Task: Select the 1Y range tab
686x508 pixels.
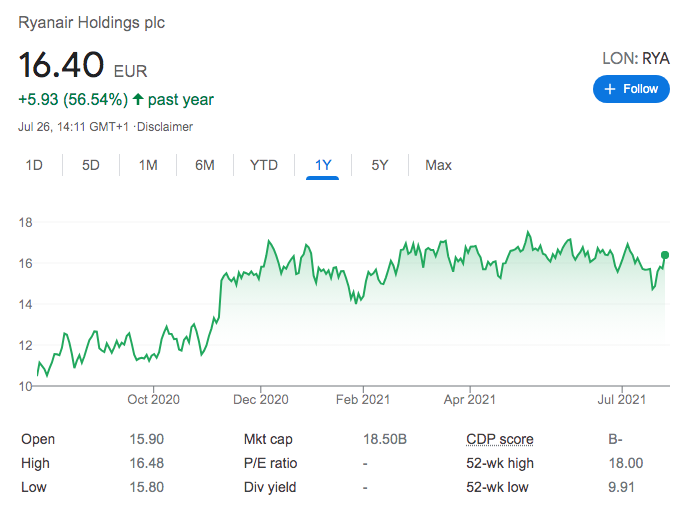Action: (323, 165)
